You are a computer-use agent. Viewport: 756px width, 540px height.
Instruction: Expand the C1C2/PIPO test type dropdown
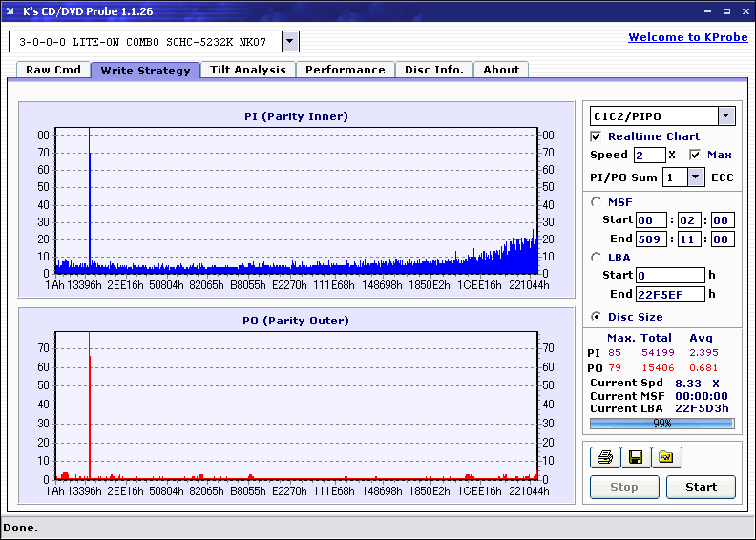coord(726,116)
